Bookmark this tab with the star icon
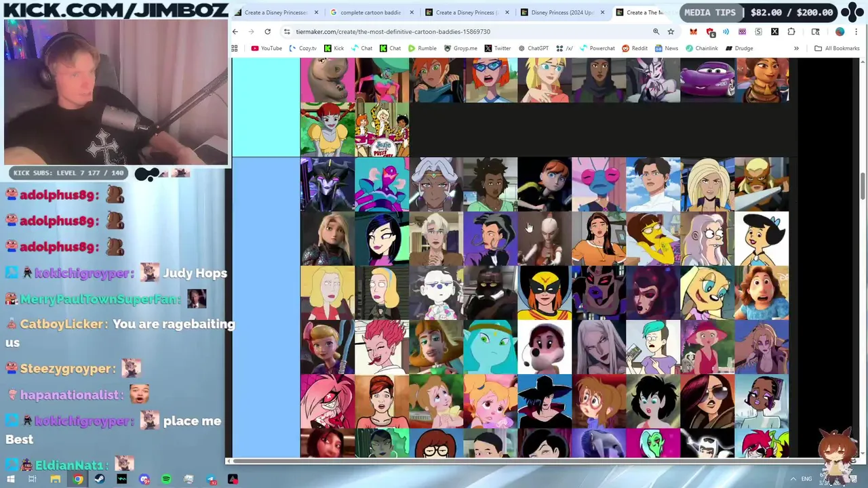 click(x=671, y=32)
